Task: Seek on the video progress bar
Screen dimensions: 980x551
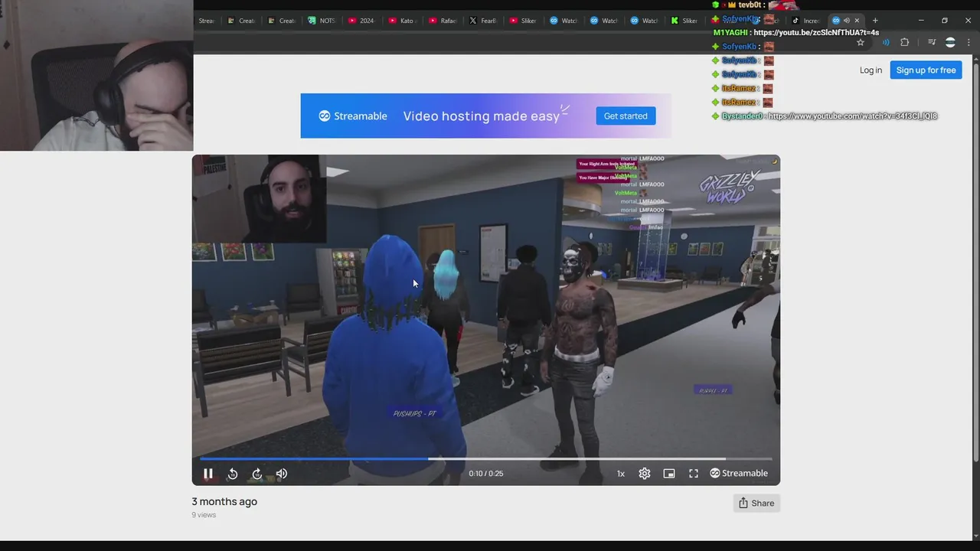Action: pos(485,459)
